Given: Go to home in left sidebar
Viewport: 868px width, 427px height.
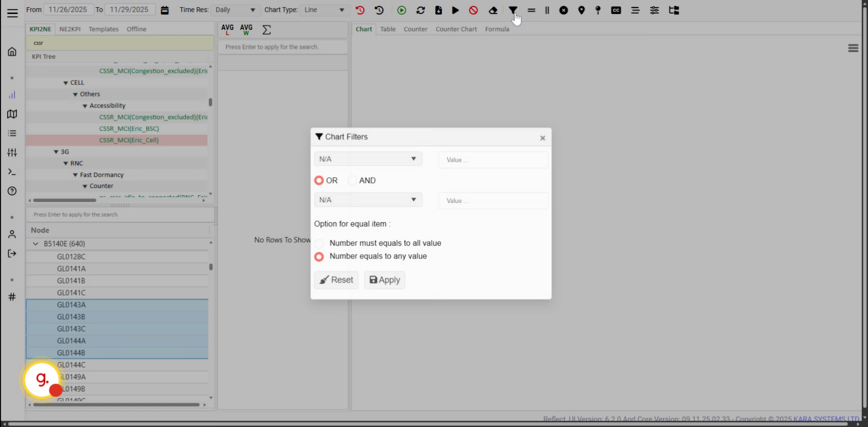Looking at the screenshot, I should [12, 52].
